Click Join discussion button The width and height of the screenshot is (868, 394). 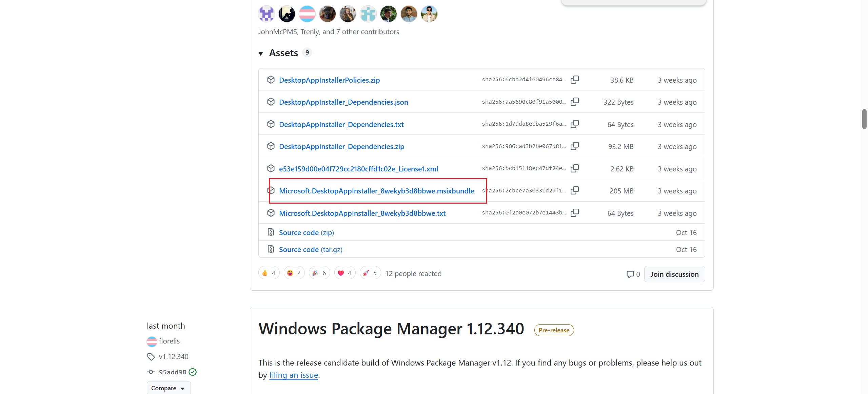[x=674, y=274]
